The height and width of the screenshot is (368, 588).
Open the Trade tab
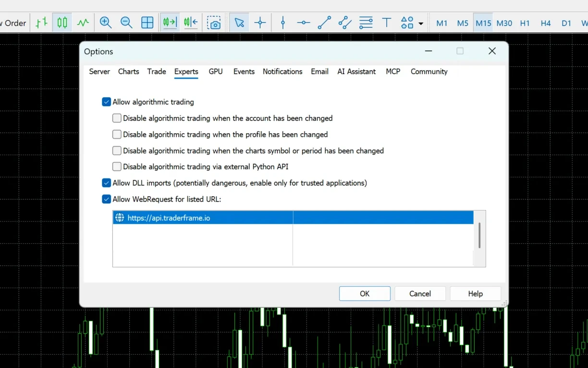[157, 71]
